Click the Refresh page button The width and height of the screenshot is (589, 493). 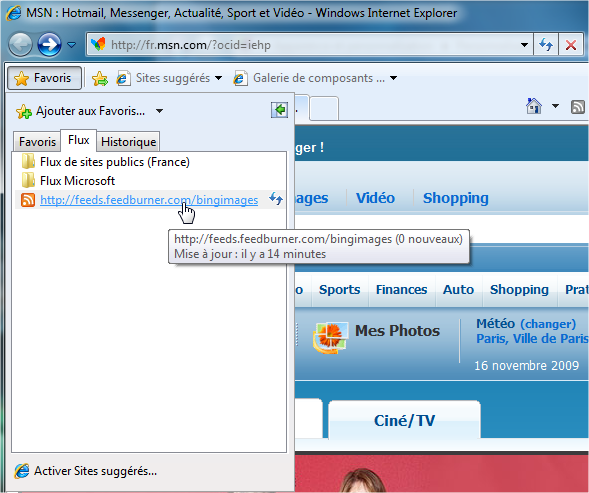click(x=546, y=45)
